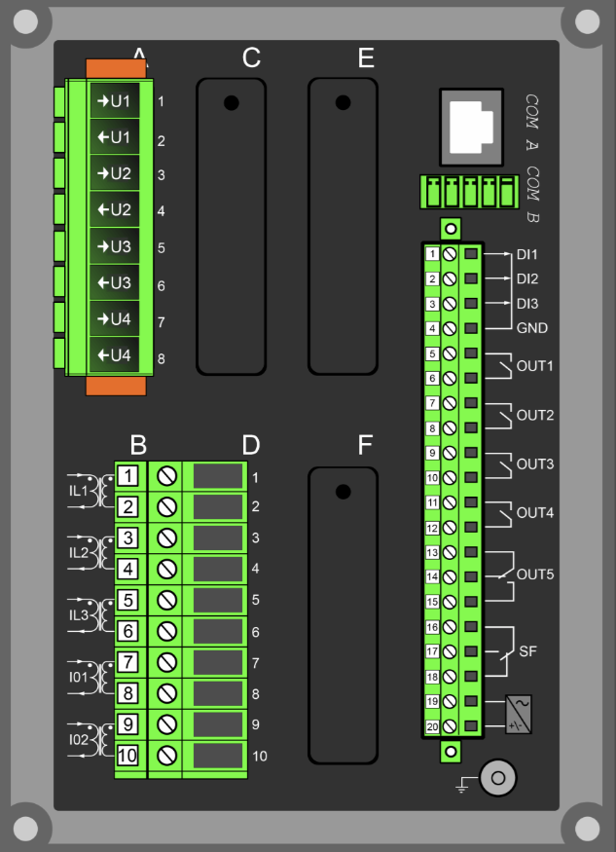Click the COM A Ethernet port

tap(474, 129)
